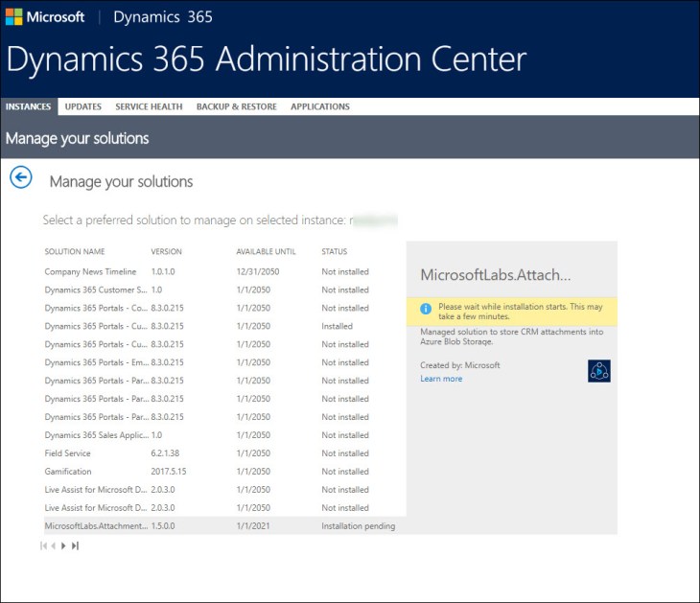Screen dimensions: 700x603
Task: Click the back arrow circle icon
Action: (20, 177)
